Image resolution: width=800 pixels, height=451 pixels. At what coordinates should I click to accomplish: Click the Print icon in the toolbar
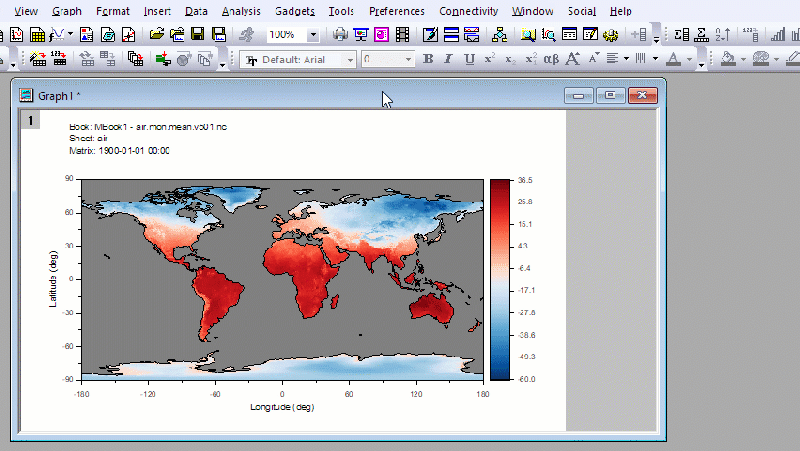click(x=340, y=34)
